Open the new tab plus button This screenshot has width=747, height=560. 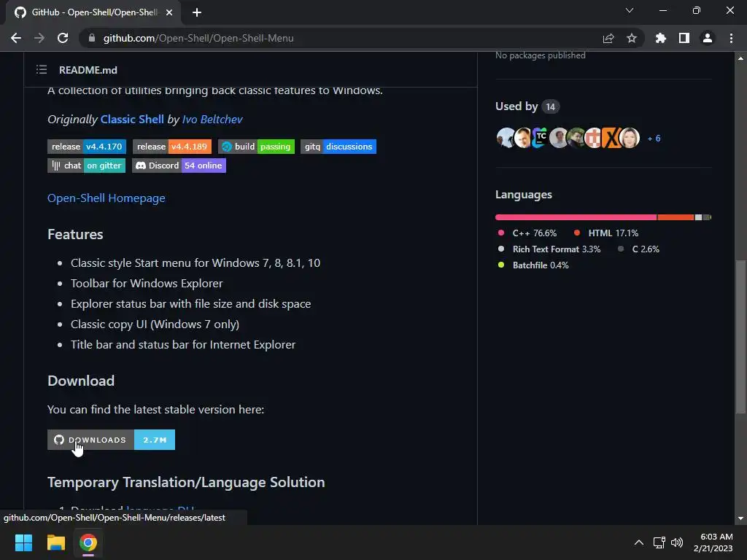tap(197, 12)
